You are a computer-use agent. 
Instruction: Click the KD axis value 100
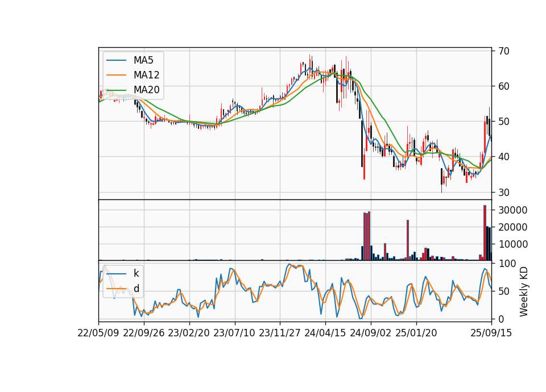click(507, 264)
